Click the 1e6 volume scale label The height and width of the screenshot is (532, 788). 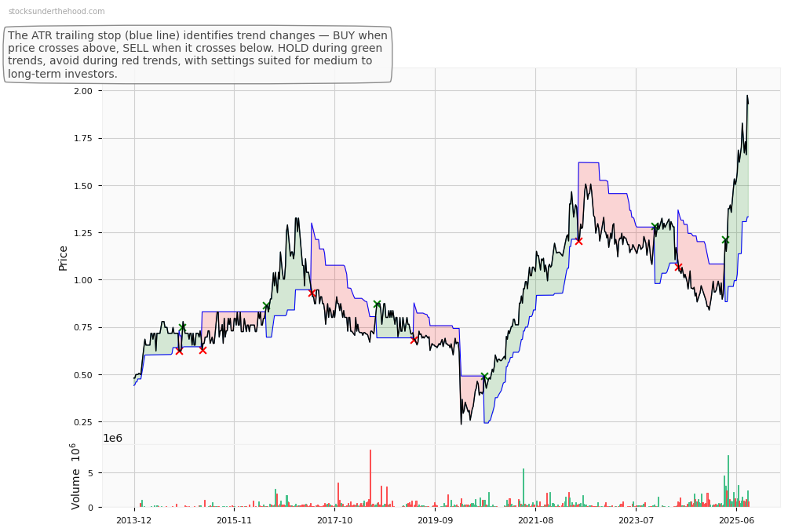tap(112, 438)
